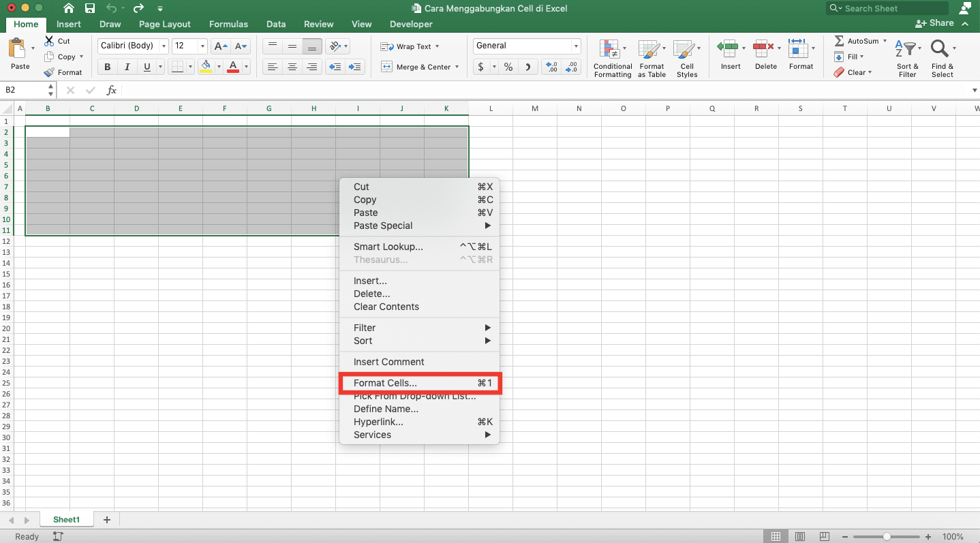Toggle Italic formatting
This screenshot has width=980, height=543.
coord(127,67)
